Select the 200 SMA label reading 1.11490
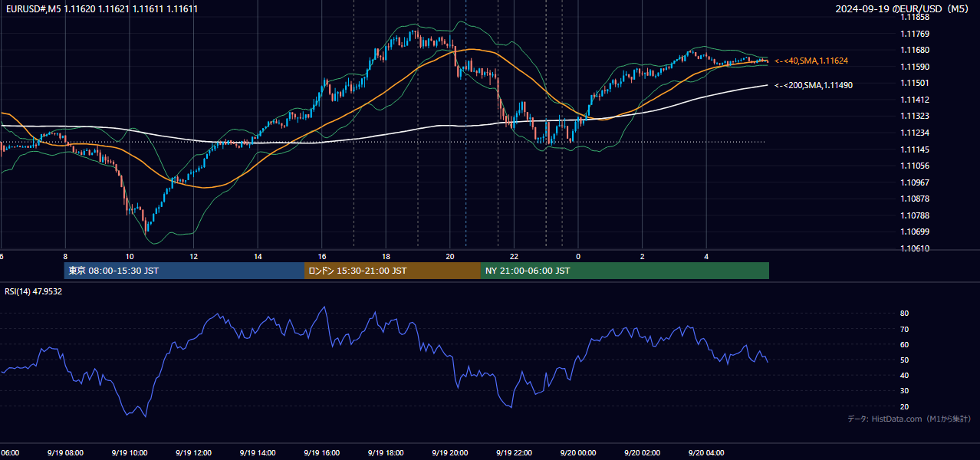 point(814,85)
